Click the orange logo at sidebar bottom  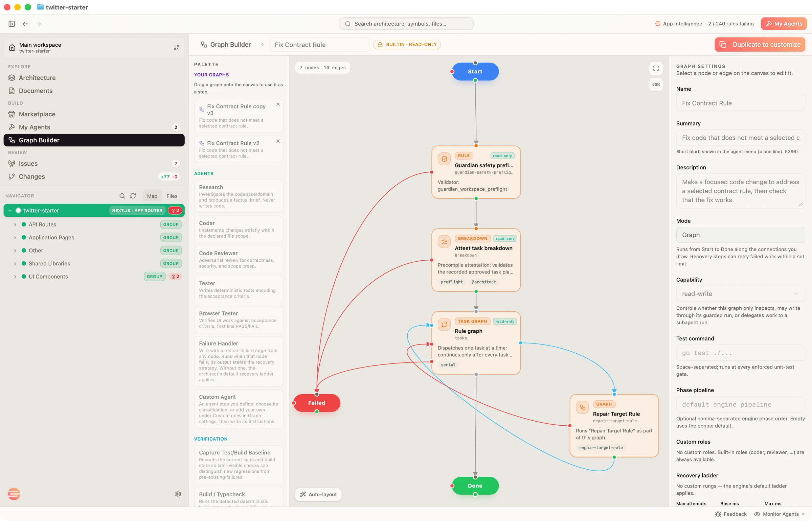(14, 494)
